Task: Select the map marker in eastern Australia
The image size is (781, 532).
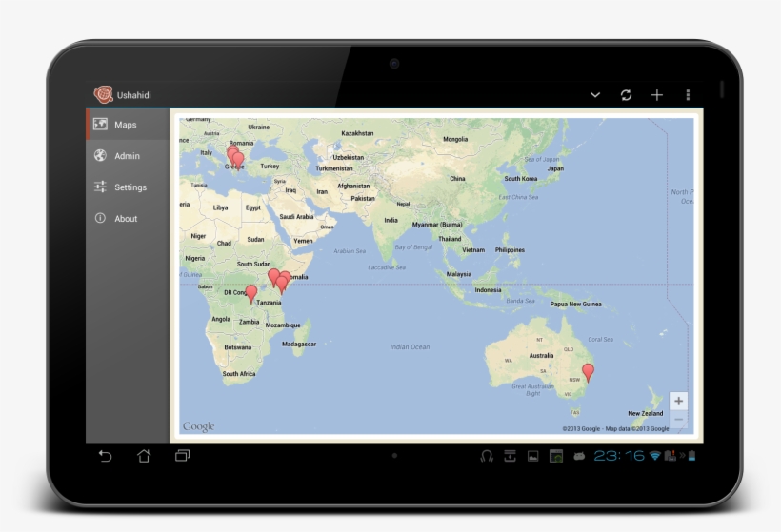Action: (589, 372)
